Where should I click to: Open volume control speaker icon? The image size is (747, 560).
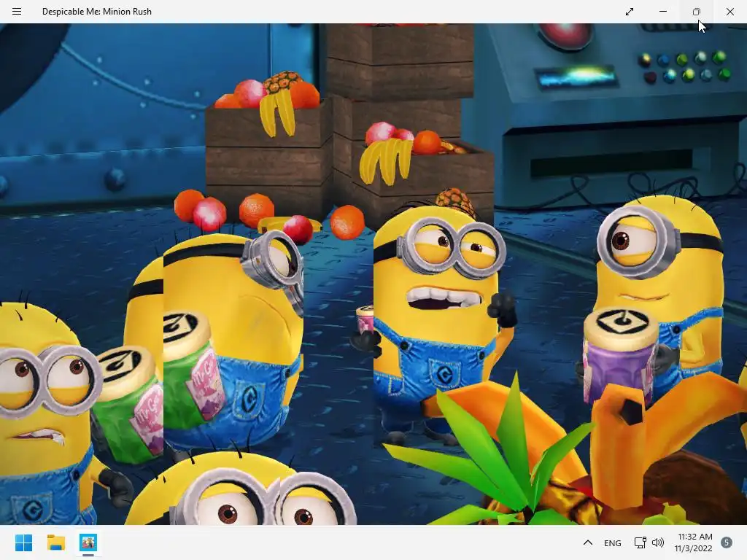658,542
